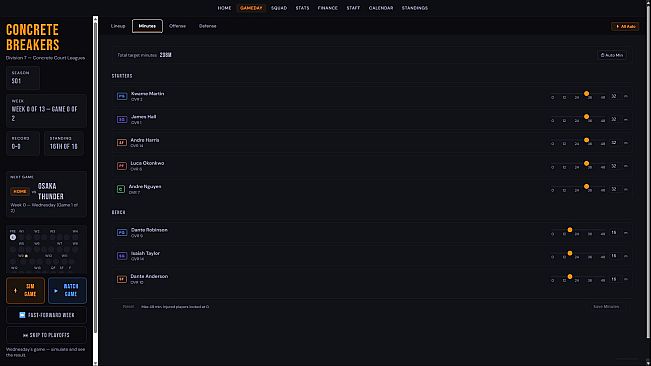Viewport: 651px width, 366px height.
Task: Click Isaiah Taylor's minutes slider handle
Action: [570, 253]
